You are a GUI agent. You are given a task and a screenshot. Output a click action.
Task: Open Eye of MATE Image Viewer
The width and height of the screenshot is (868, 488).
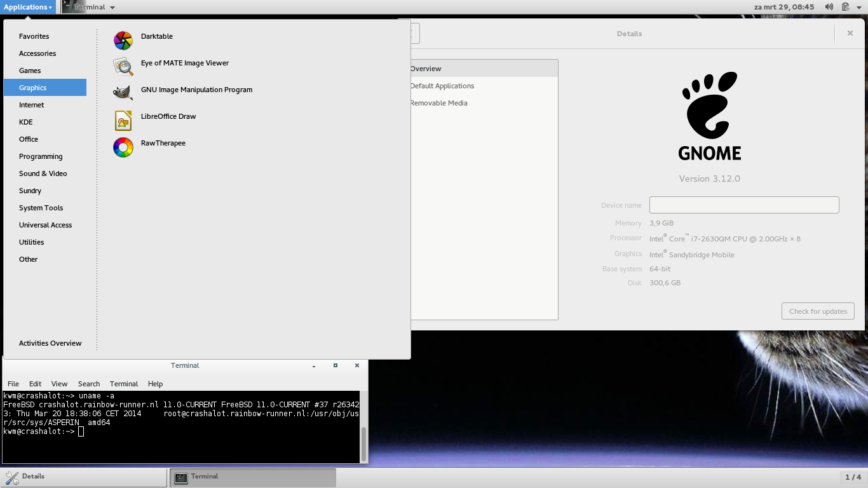click(x=184, y=64)
